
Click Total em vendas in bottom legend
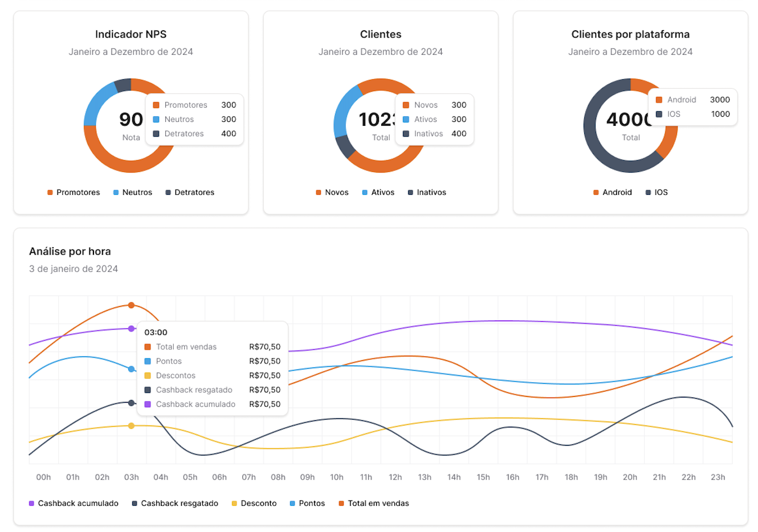coord(374,504)
